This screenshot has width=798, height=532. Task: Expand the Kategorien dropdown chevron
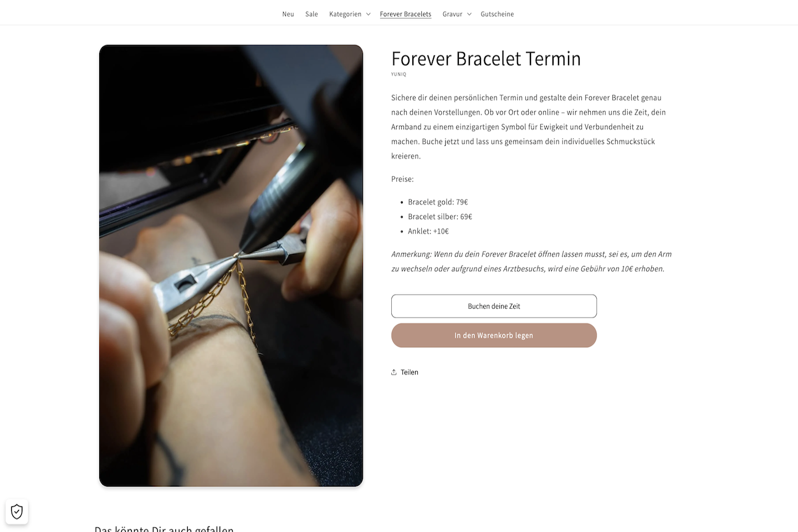[368, 14]
